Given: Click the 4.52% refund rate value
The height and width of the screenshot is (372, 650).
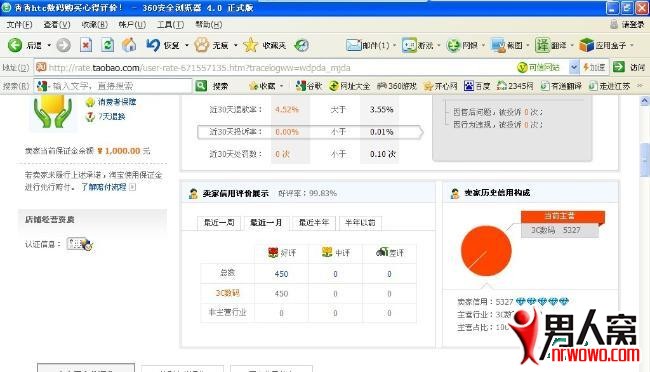Looking at the screenshot, I should [x=287, y=109].
